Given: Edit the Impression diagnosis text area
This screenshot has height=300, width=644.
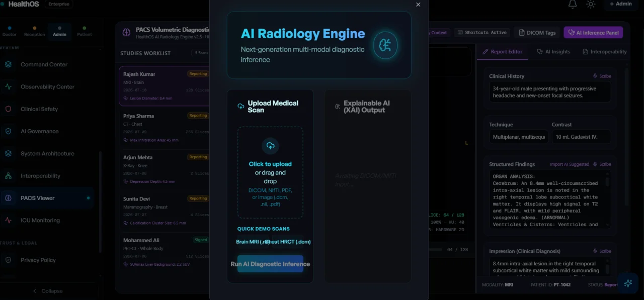Looking at the screenshot, I should click(x=550, y=267).
